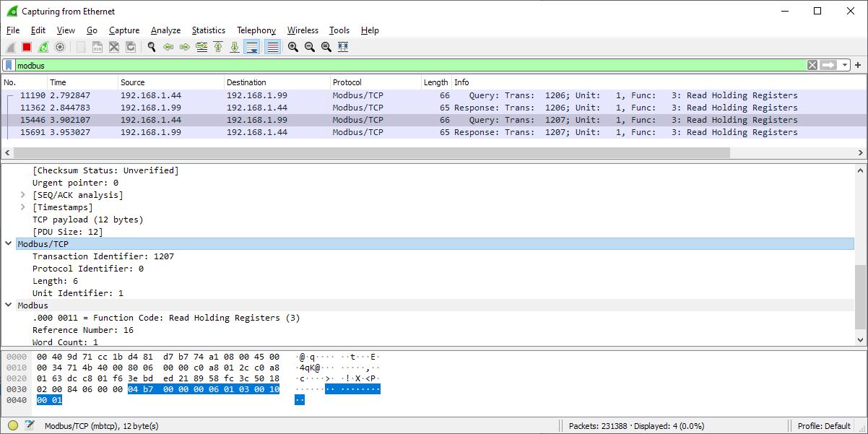
Task: Go to the first packet
Action: coord(218,47)
